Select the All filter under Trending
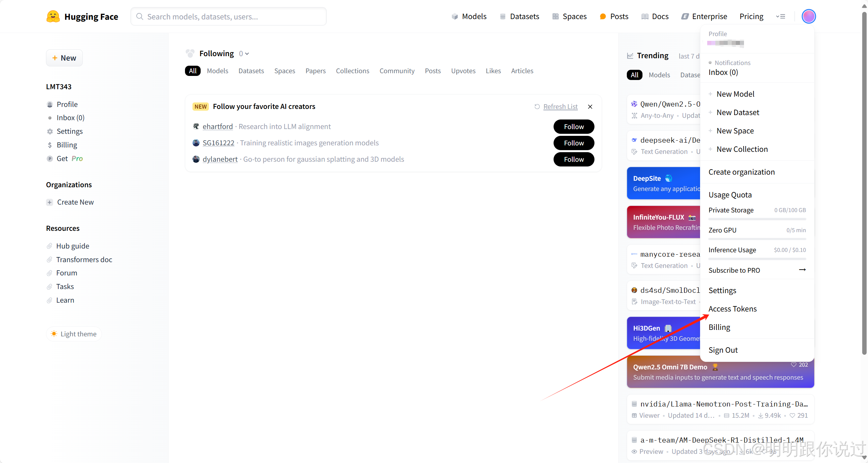 (x=634, y=75)
